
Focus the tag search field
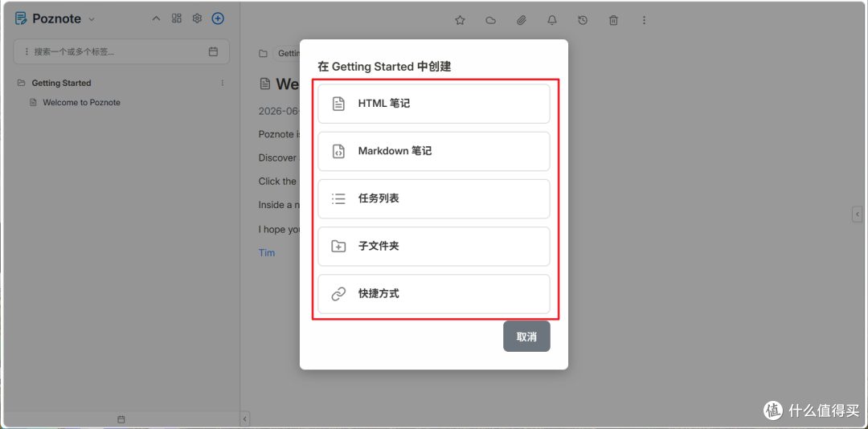pyautogui.click(x=121, y=51)
